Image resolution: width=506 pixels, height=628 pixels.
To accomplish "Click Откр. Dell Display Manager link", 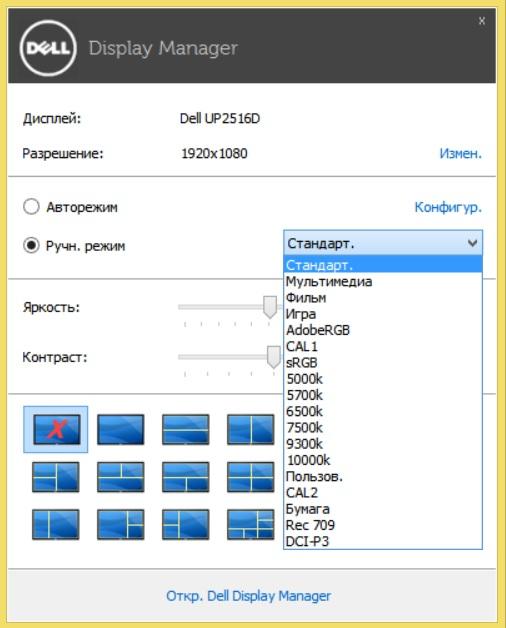I will point(249,596).
